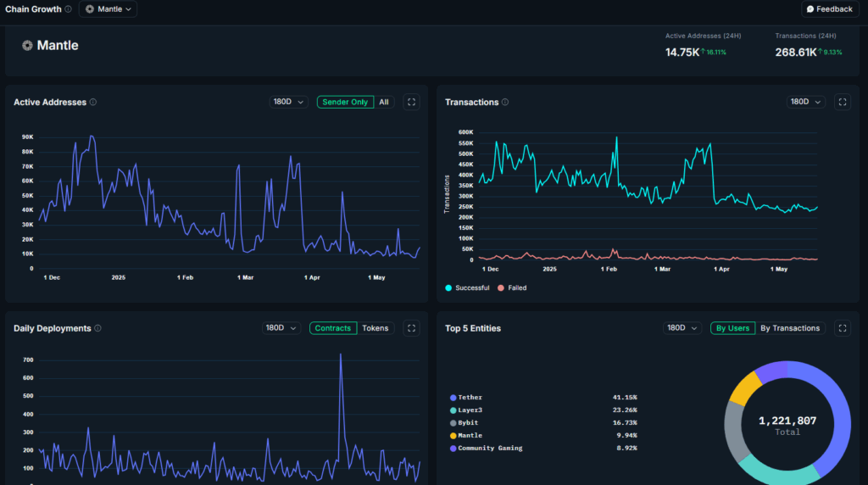This screenshot has width=868, height=485.
Task: Toggle the Failed legend series
Action: click(x=512, y=288)
